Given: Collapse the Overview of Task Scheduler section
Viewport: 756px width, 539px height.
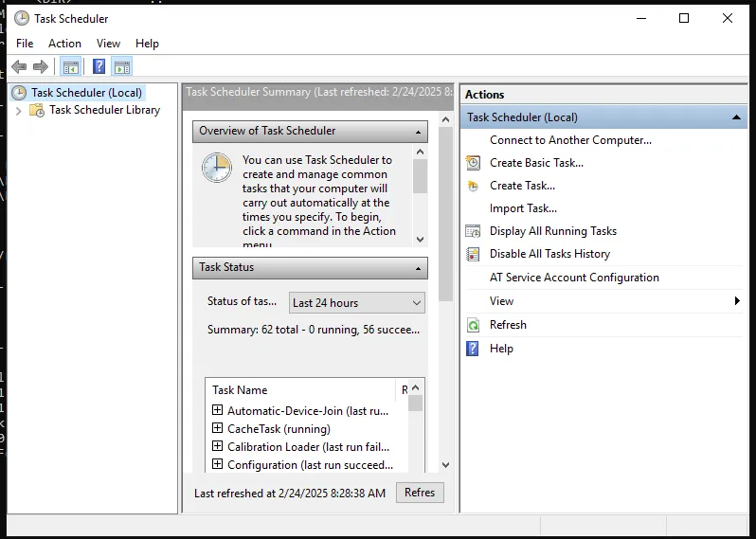Looking at the screenshot, I should 418,132.
